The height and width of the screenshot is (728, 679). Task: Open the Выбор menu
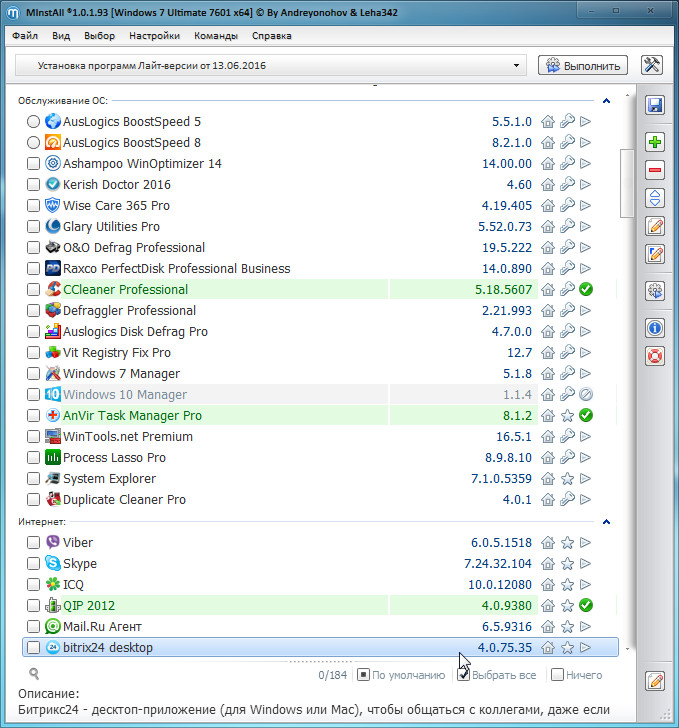[99, 36]
